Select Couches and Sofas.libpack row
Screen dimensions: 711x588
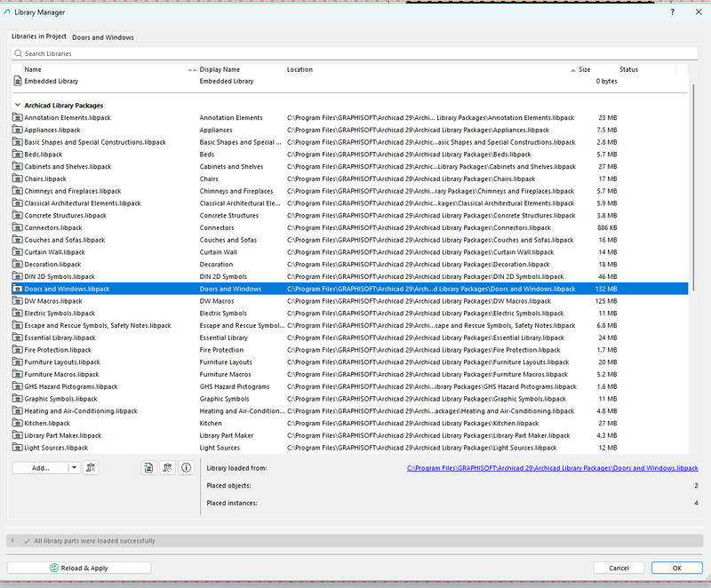349,240
